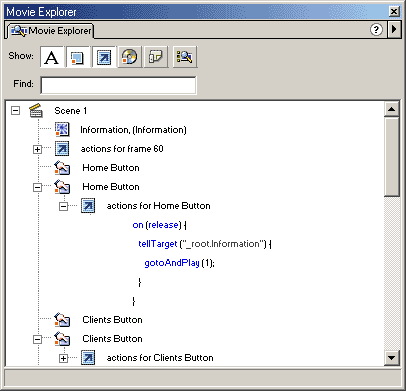
Task: Toggle Show ActionScripts filter button
Action: (x=104, y=57)
